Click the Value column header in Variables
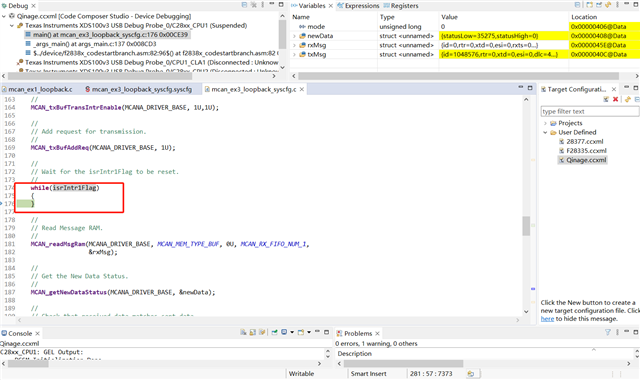 click(x=449, y=17)
